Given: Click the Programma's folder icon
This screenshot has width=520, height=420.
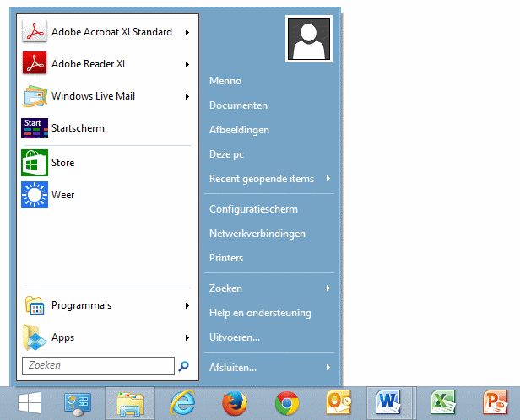Looking at the screenshot, I should (x=35, y=305).
